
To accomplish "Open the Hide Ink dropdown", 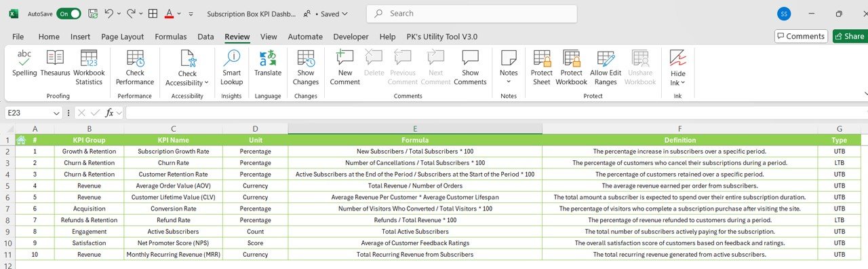I will click(678, 68).
